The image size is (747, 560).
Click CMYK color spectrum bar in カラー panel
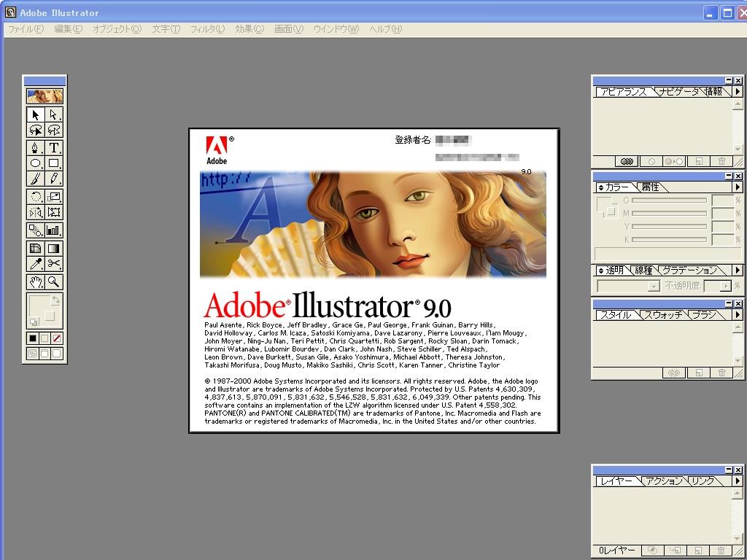click(x=667, y=253)
